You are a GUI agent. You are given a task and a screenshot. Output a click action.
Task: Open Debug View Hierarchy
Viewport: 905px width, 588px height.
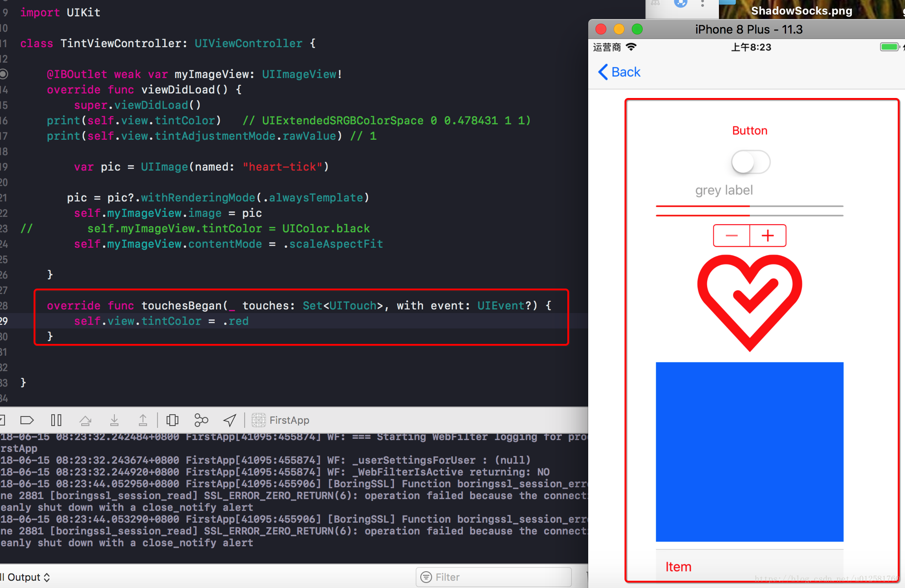tap(172, 420)
